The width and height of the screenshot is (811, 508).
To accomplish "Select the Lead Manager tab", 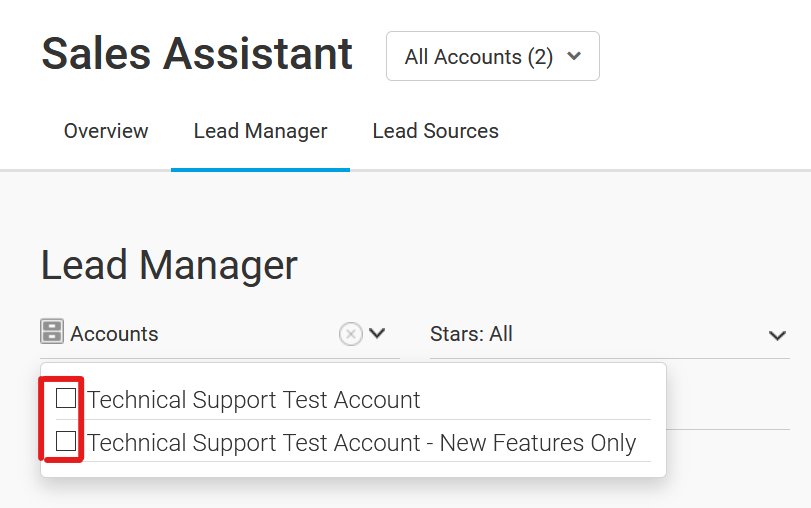I will click(261, 131).
